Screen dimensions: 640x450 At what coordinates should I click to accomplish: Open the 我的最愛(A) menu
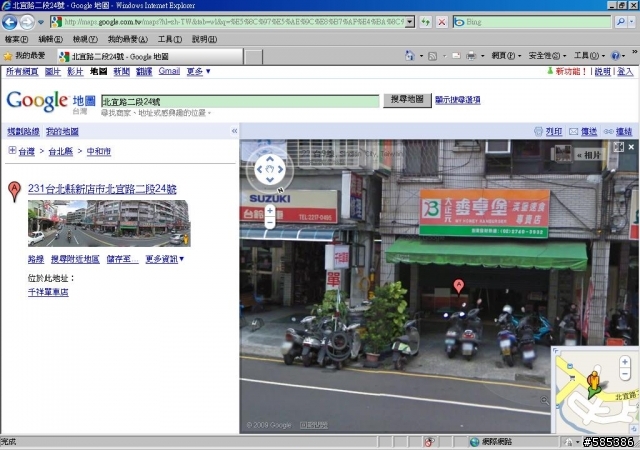127,39
